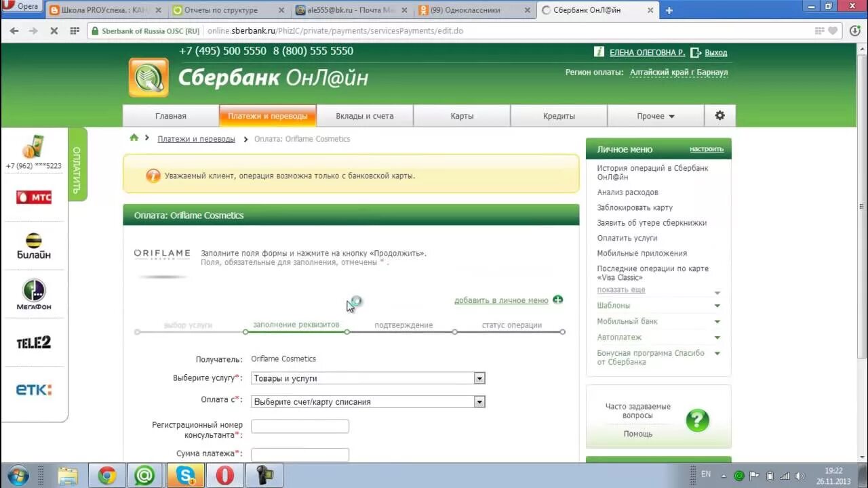This screenshot has height=488, width=868.
Task: Click the green question mark help icon
Action: [x=697, y=420]
